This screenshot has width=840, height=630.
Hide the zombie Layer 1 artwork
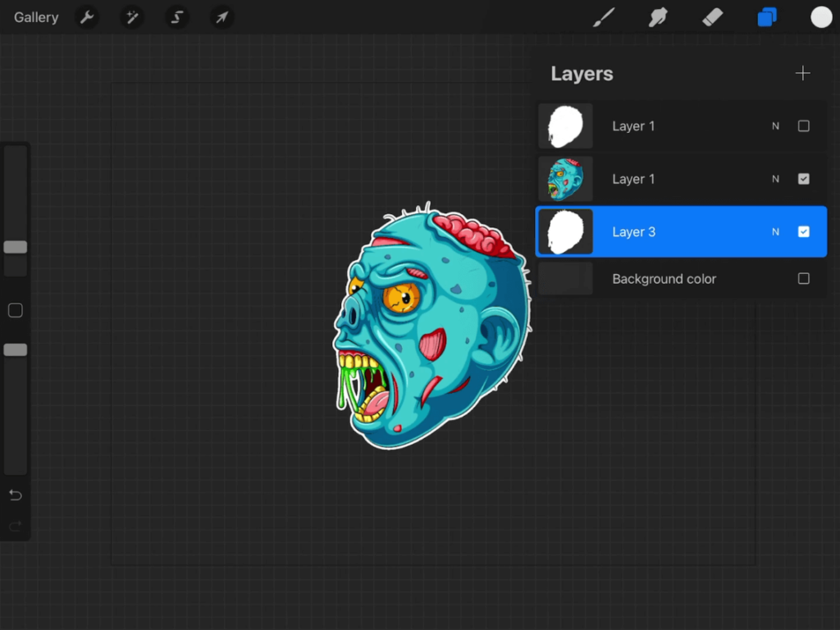[803, 178]
